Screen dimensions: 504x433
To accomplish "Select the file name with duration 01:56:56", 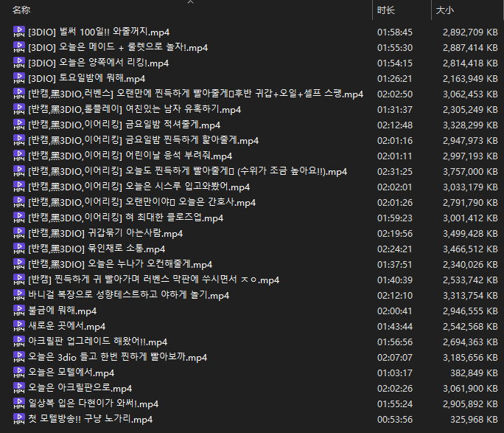I will (x=98, y=342).
